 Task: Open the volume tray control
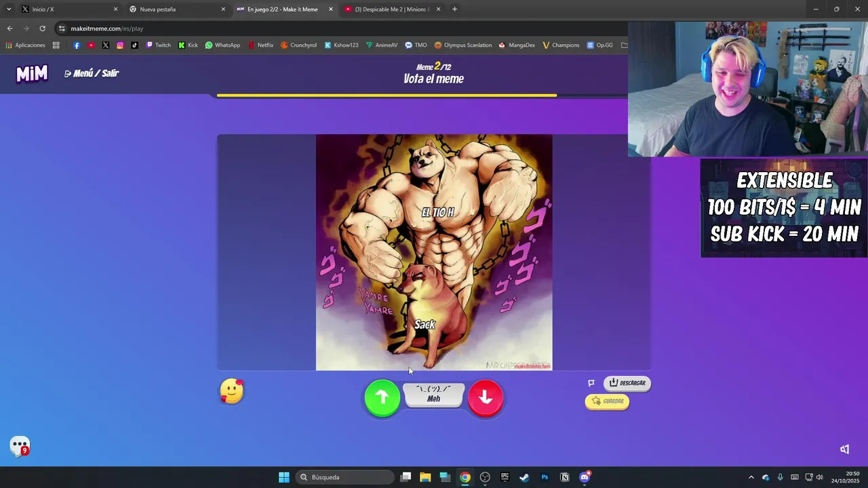(819, 477)
